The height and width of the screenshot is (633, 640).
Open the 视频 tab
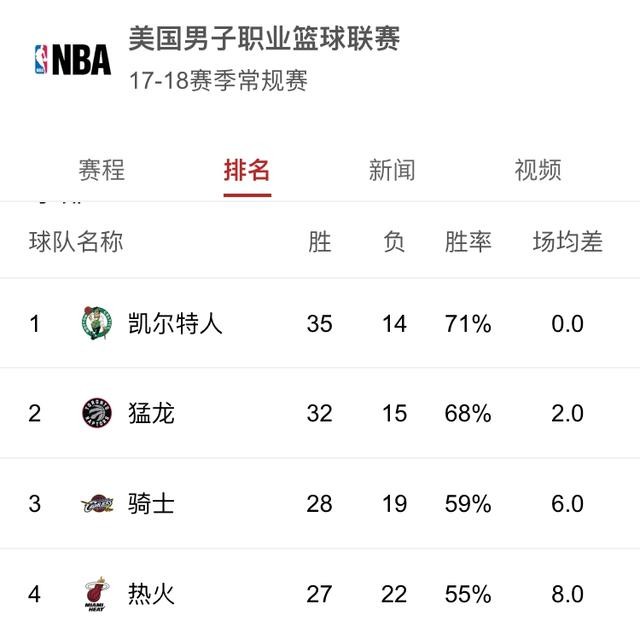(x=537, y=170)
